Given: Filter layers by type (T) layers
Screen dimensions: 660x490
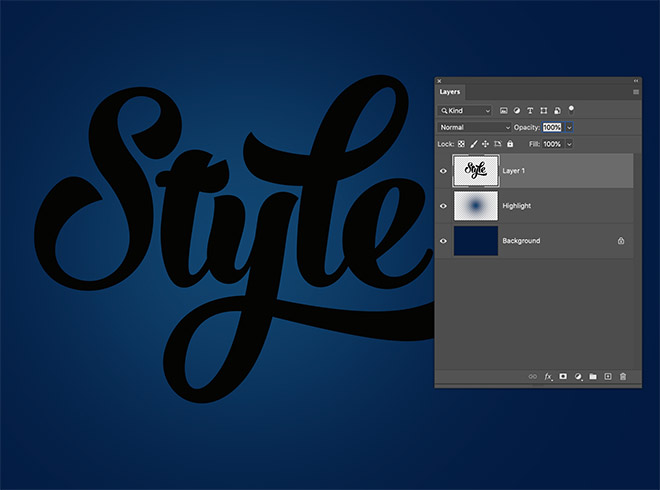Looking at the screenshot, I should [530, 110].
